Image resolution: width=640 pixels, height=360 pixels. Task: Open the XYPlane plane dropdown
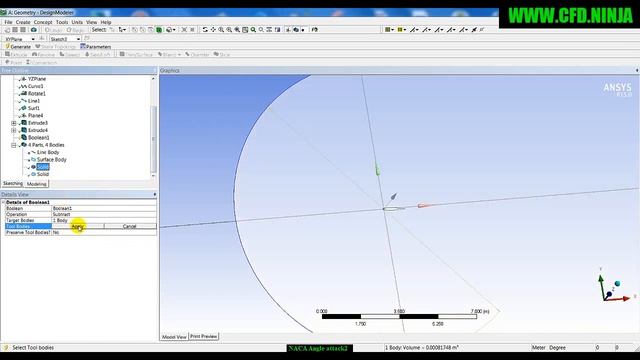33,39
